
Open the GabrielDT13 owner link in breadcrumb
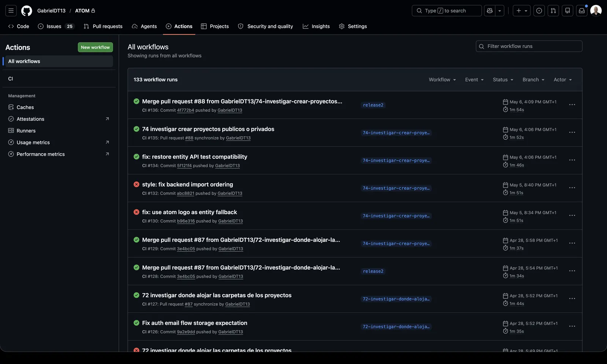click(x=52, y=11)
